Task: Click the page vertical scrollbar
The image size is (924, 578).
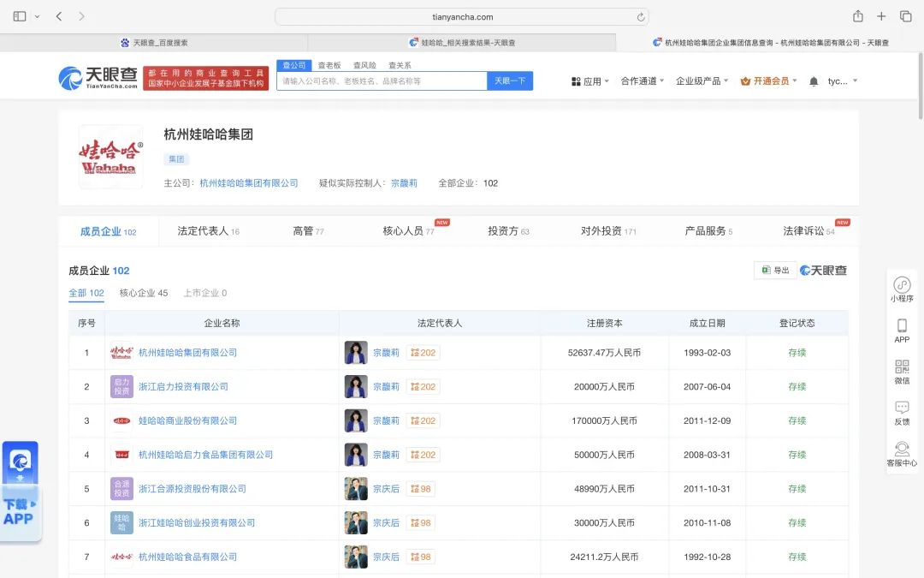Action: [x=921, y=86]
